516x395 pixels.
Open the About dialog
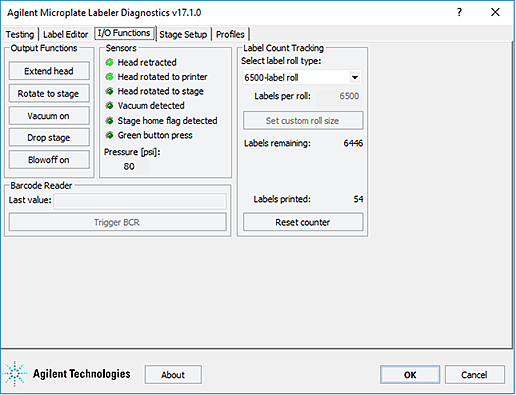[173, 375]
